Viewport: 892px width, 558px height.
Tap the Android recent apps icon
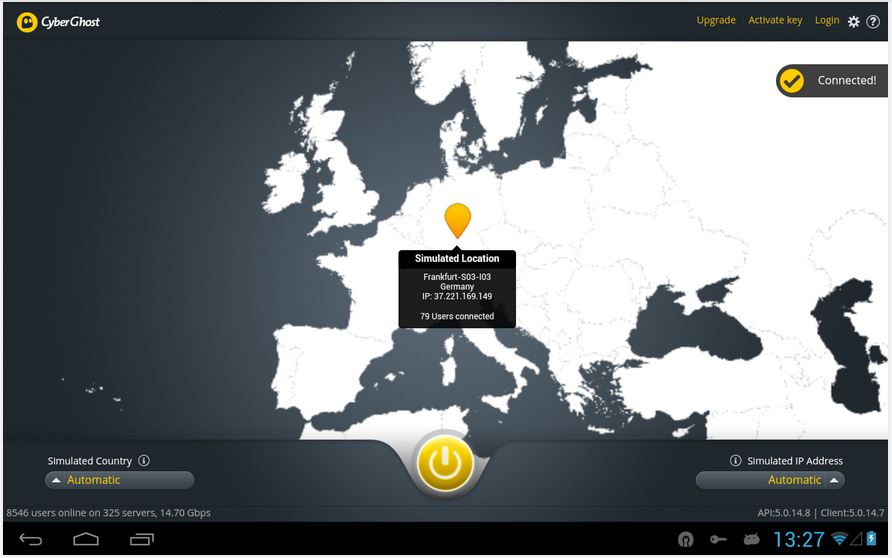coord(142,539)
